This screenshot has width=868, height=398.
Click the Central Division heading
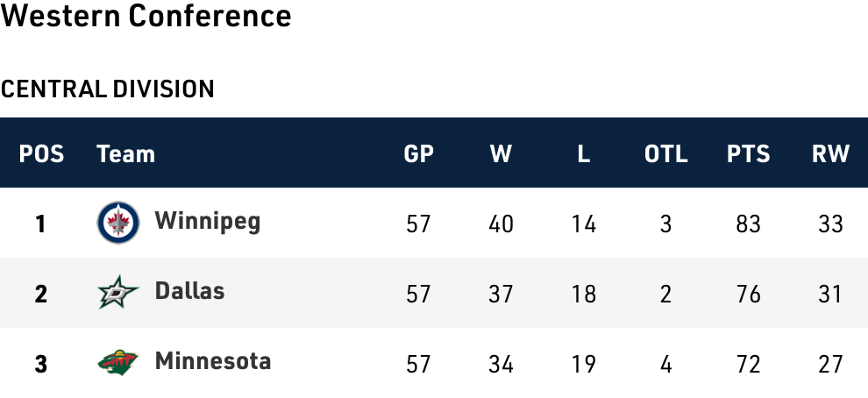click(108, 89)
